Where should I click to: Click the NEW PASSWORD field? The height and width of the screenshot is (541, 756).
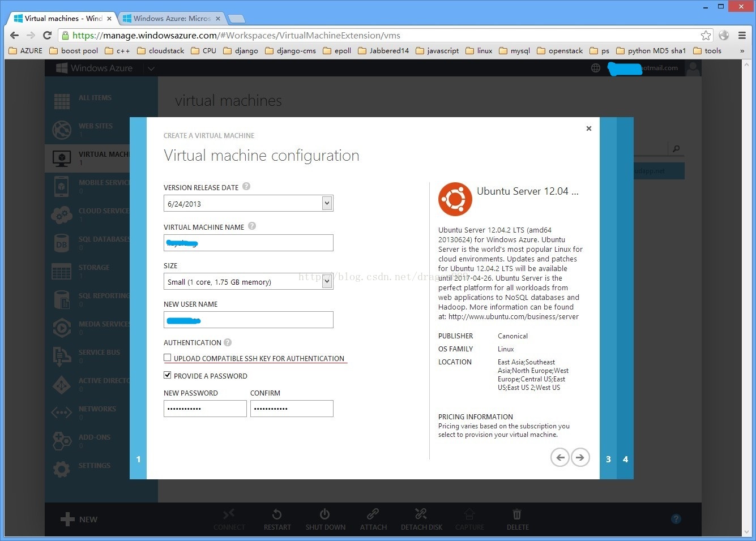(205, 409)
